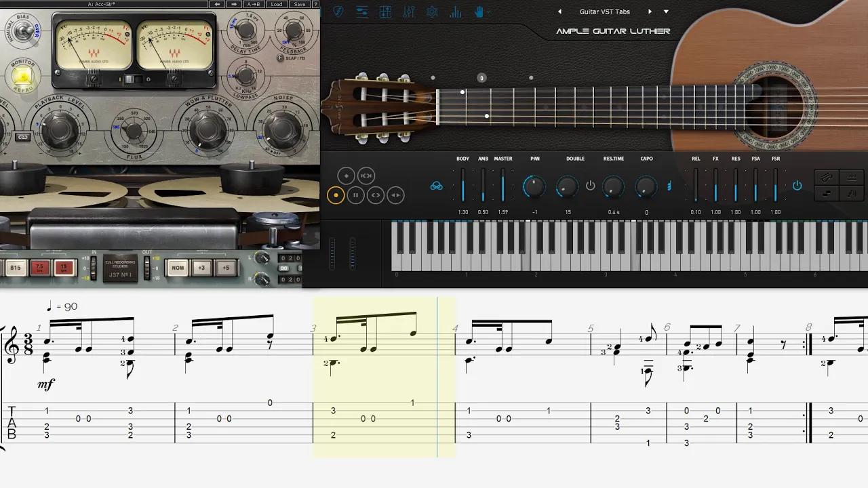Select the 7.5 ips tape speed button
The image size is (868, 488).
[x=40, y=268]
